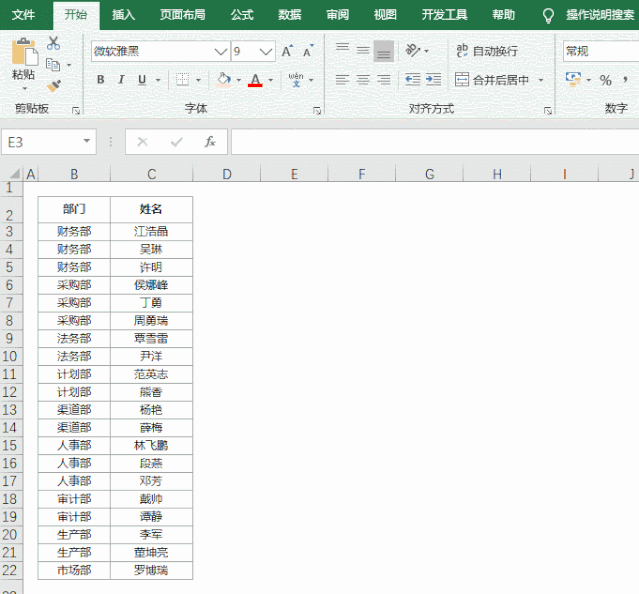Screen dimensions: 639x594
Task: Select the Format Painter brush
Action: 53,86
